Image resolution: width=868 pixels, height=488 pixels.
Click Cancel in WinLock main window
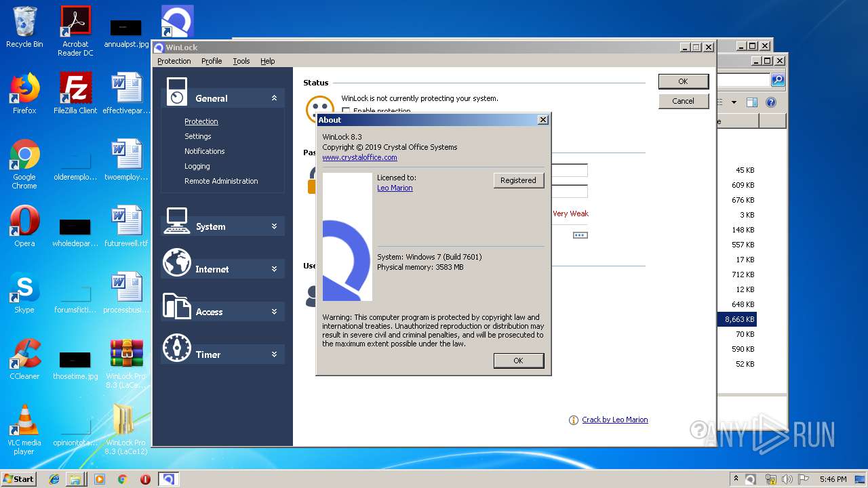click(x=683, y=101)
